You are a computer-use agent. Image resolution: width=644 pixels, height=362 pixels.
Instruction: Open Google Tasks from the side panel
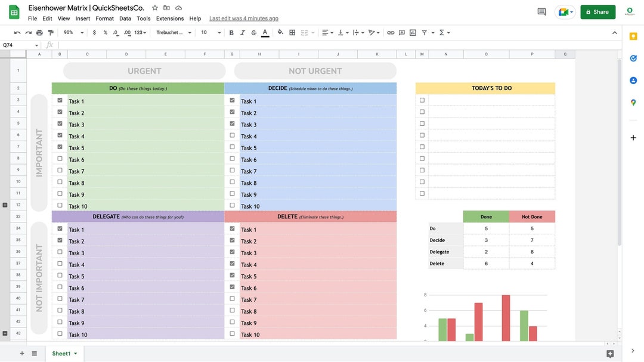(x=632, y=57)
